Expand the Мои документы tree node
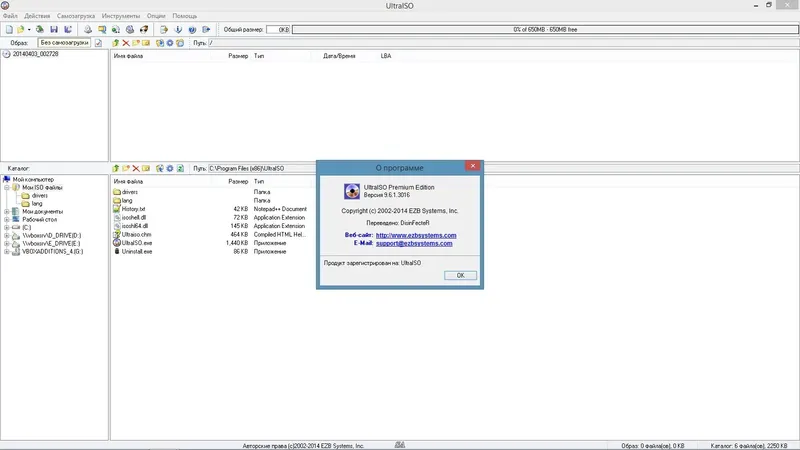800x450 pixels. pos(7,212)
